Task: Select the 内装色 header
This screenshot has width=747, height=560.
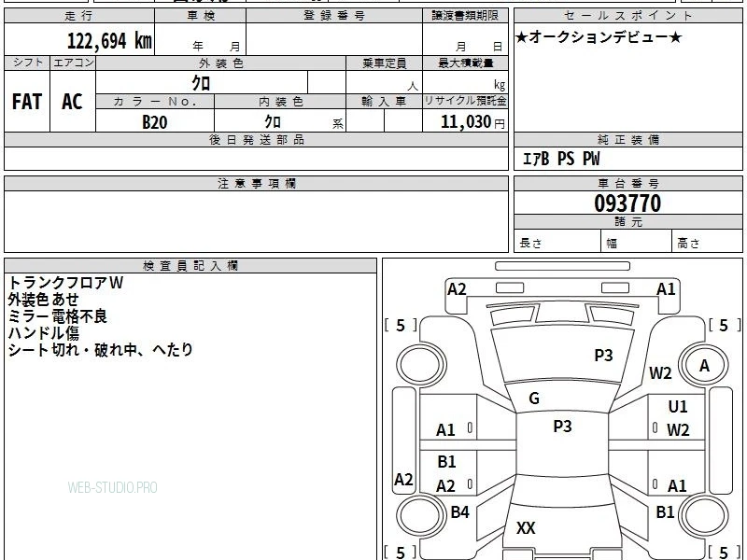Action: 280,102
